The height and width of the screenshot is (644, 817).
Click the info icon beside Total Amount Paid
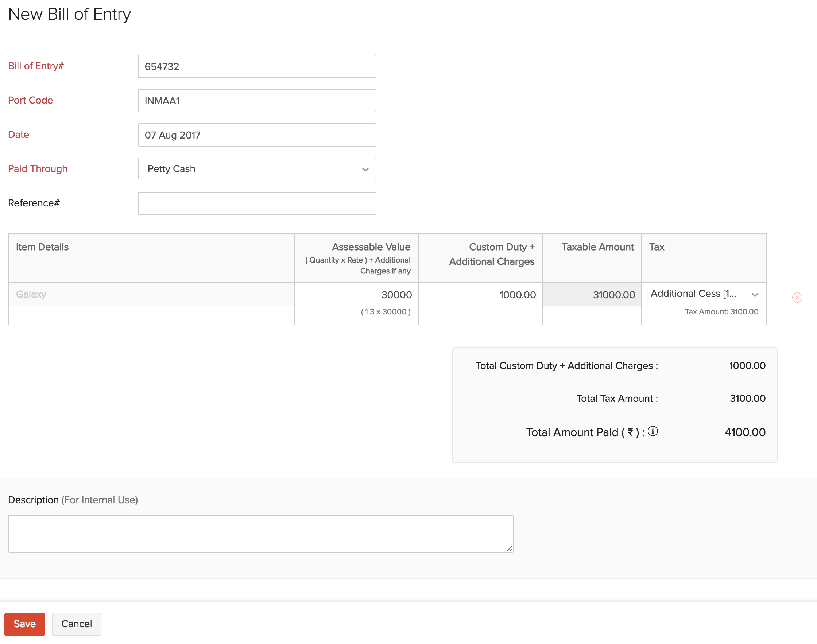click(x=653, y=432)
